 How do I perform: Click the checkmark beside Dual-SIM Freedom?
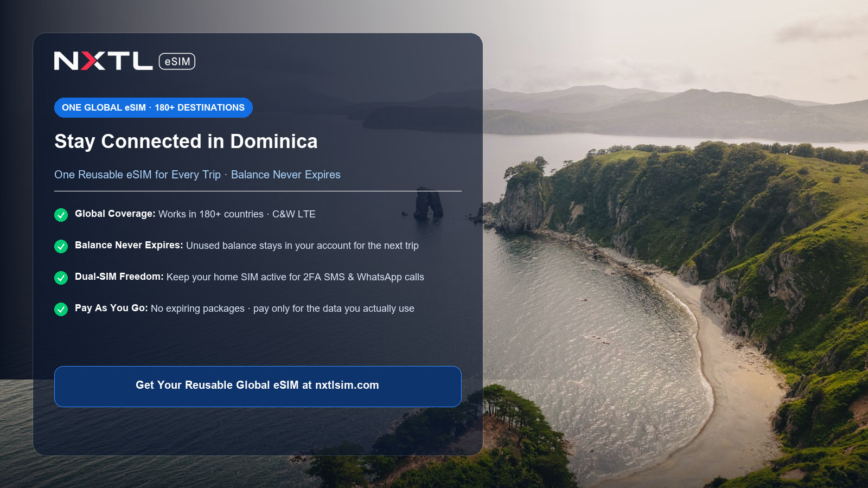61,278
